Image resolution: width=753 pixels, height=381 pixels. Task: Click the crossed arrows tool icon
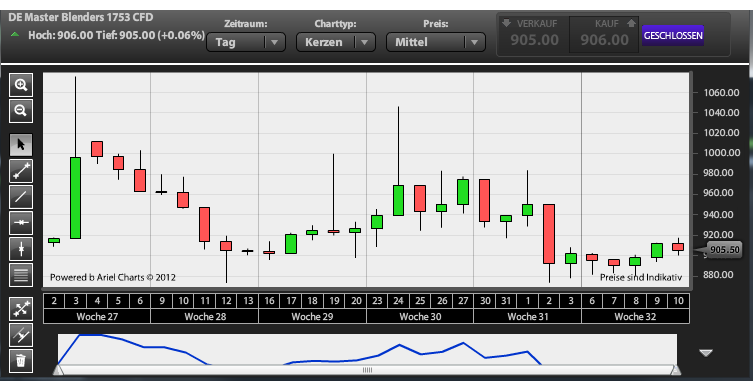(21, 309)
